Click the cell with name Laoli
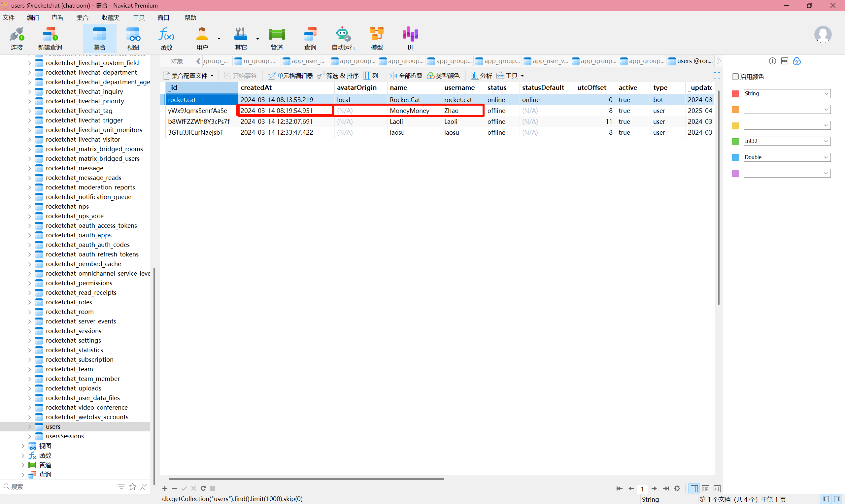 click(414, 121)
